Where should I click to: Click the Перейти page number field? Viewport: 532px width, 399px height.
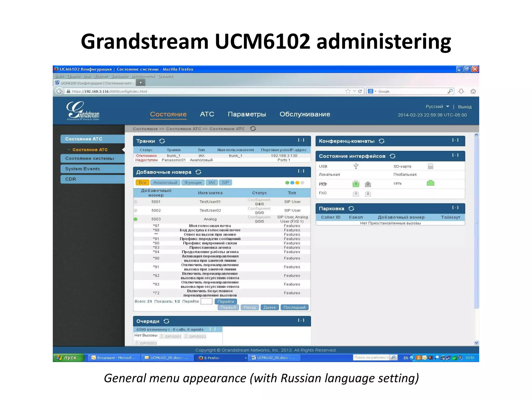207,301
